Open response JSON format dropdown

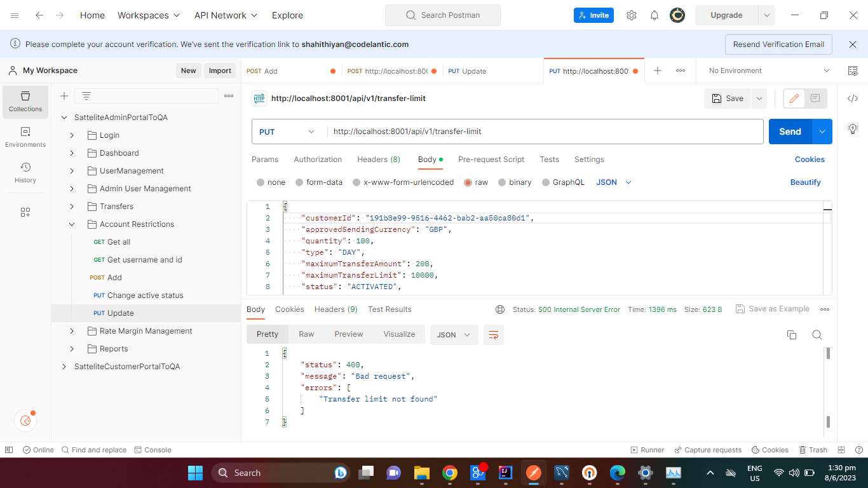point(454,335)
